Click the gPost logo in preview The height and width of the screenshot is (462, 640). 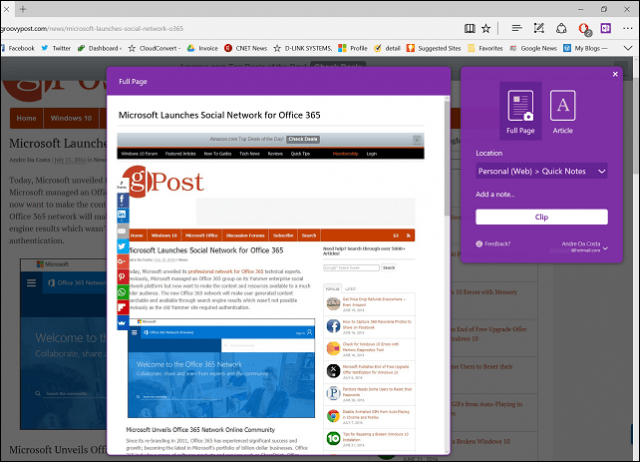[163, 181]
